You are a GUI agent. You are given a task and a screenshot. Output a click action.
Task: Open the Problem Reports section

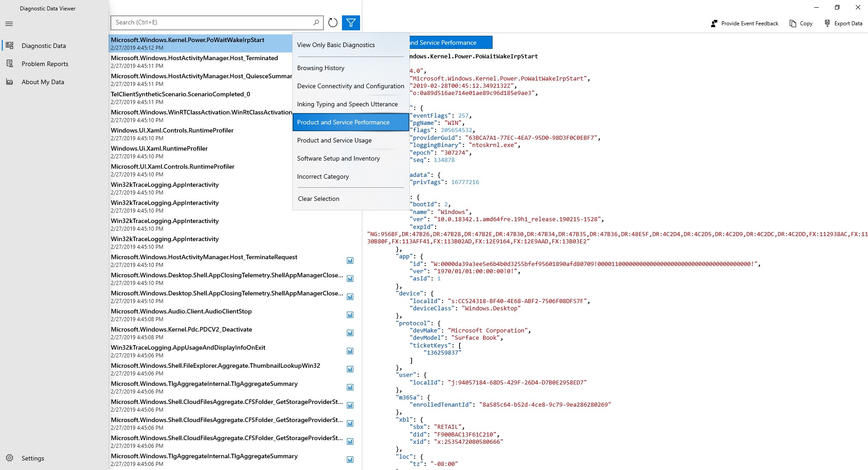tap(45, 63)
